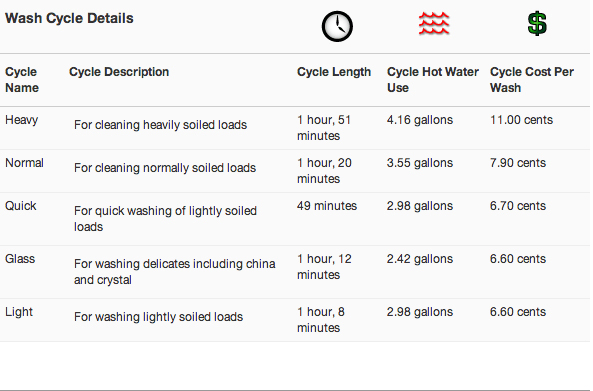Click the Cycle Name column header
Viewport: 593px width, 391px height.
pos(22,80)
